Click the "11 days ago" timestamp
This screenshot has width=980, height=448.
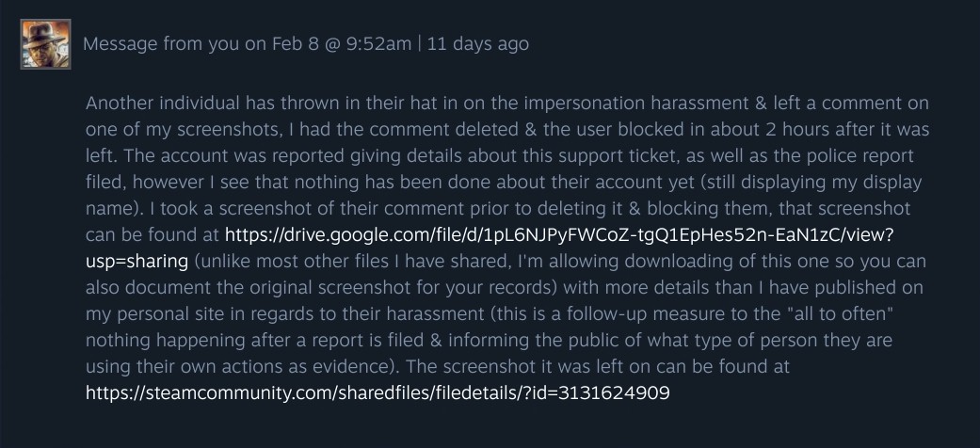[477, 43]
